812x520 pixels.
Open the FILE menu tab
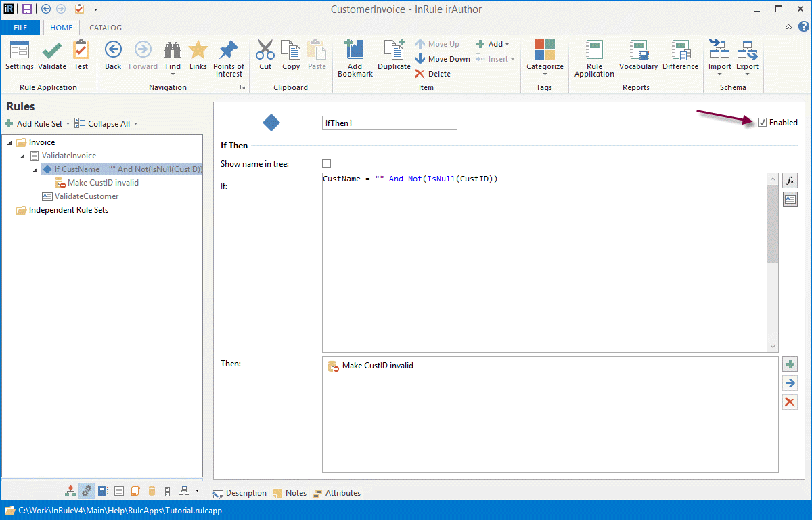(20, 28)
